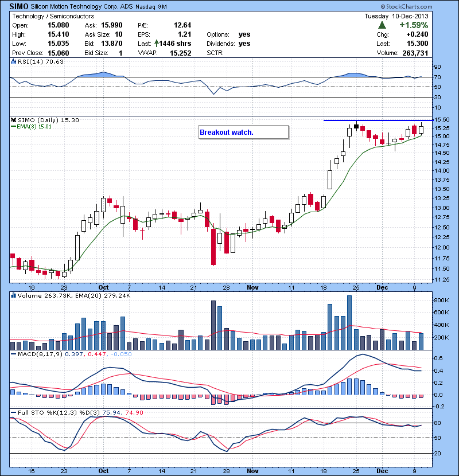Click the black candlestick at the 25 mark
Viewport: 459px width, 476px height.
[356, 126]
